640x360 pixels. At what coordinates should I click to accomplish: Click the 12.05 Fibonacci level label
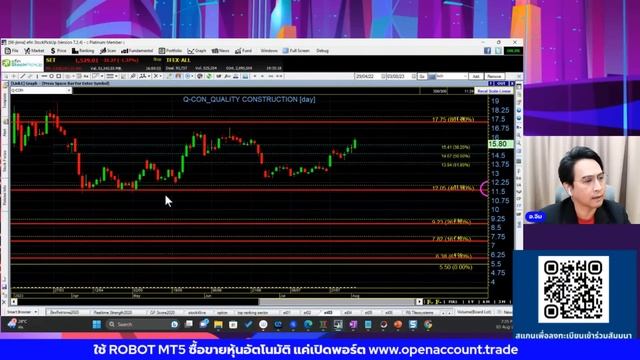click(x=453, y=188)
